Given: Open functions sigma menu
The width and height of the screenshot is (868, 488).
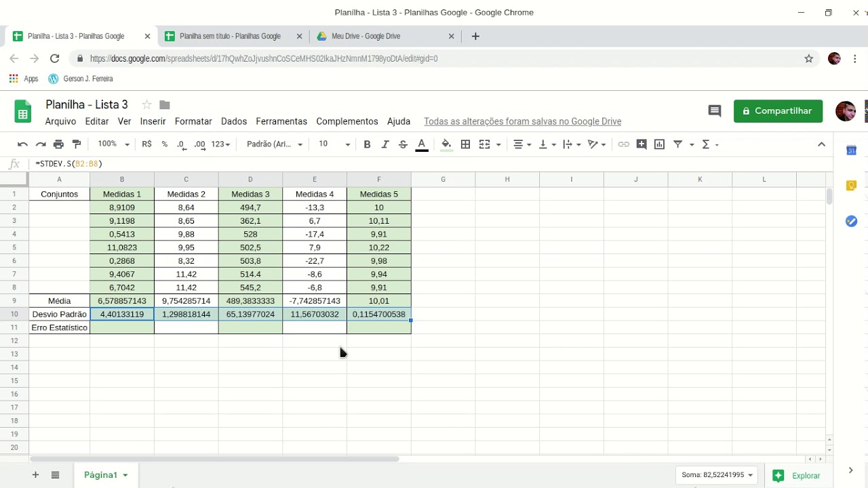Looking at the screenshot, I should pos(709,144).
